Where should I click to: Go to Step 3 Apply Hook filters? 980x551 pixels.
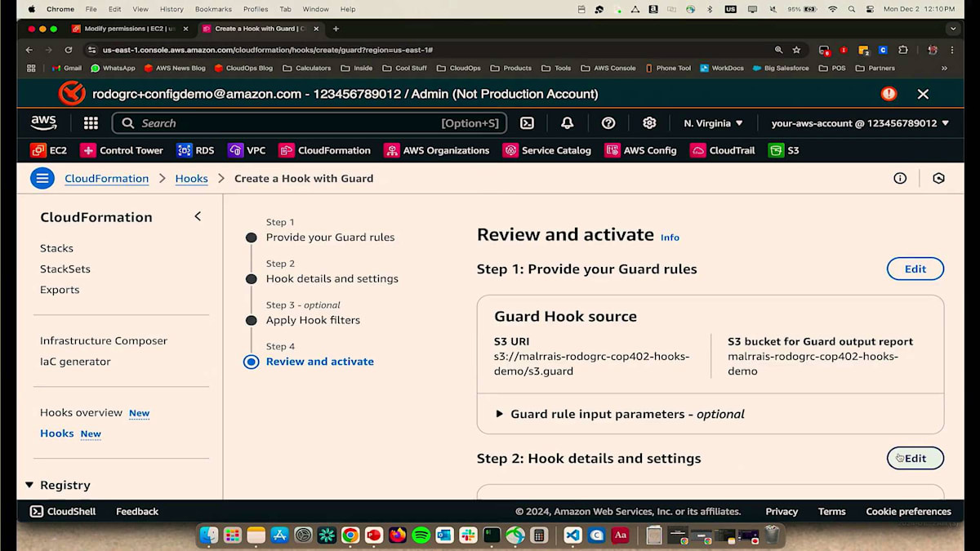point(313,320)
